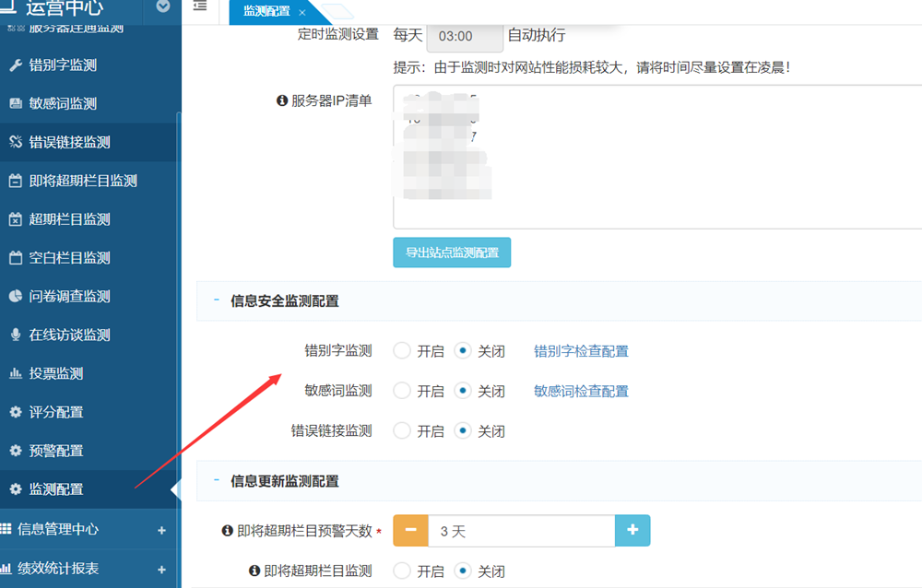Toggle the sidebar collapse icon in header
Viewport: 922px width, 588px height.
coord(199,7)
